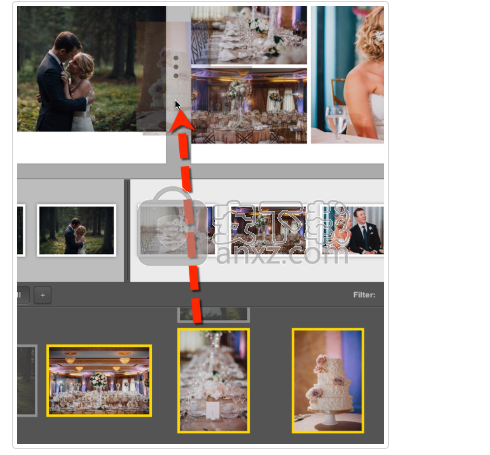Click the dimmed forest thumbnail in the image well

pyautogui.click(x=27, y=380)
